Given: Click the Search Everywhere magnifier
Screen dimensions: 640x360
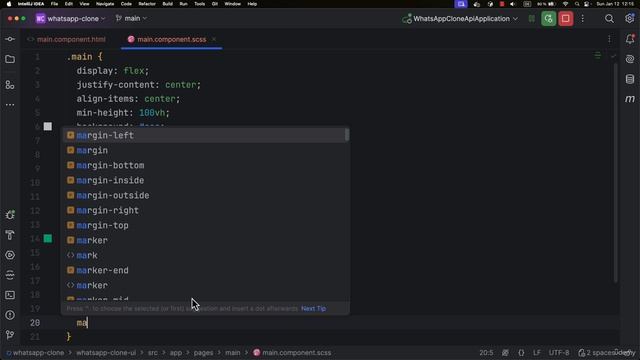Looking at the screenshot, I should 609,19.
